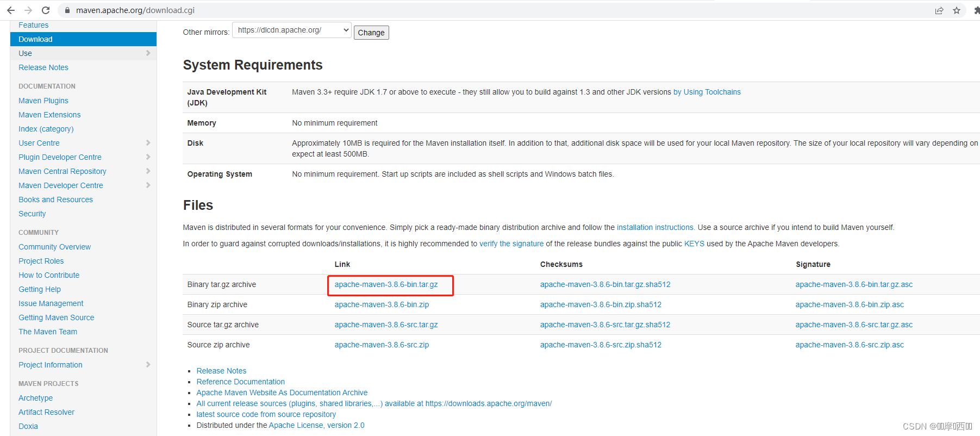Viewport: 980px width, 436px height.
Task: Open The Maven Team sidebar link
Action: tap(48, 332)
